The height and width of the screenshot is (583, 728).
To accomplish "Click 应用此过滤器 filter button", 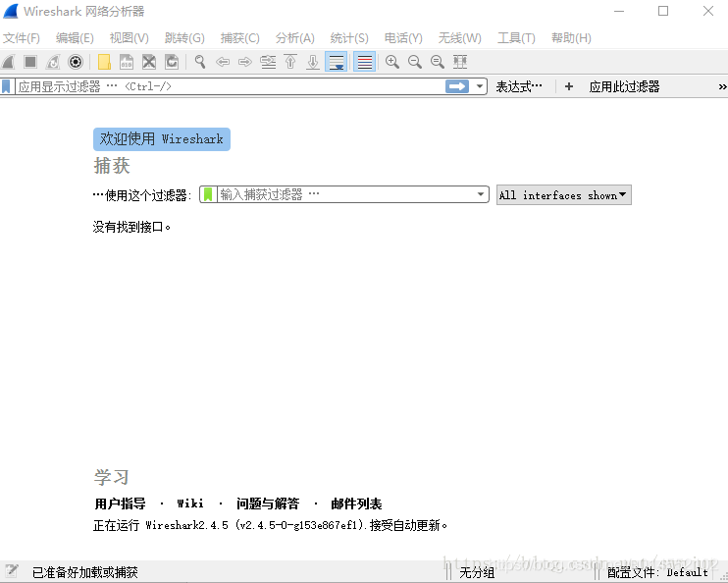I will click(x=624, y=87).
